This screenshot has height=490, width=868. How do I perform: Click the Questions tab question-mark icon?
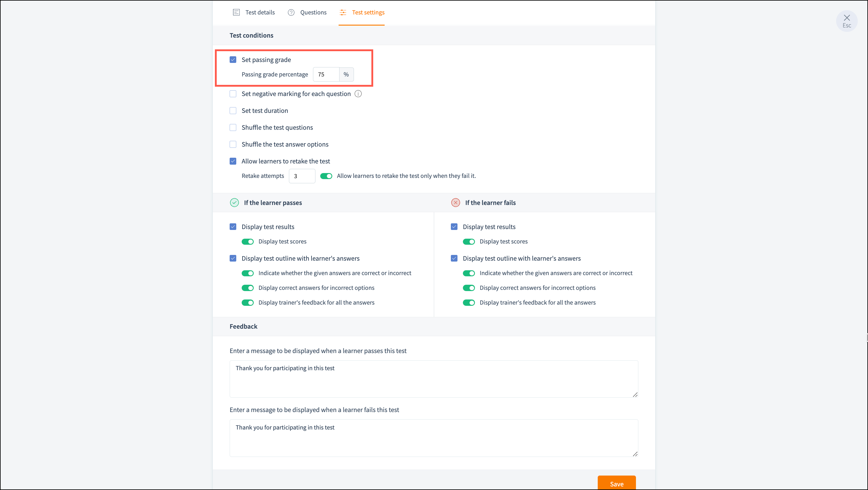(x=291, y=12)
